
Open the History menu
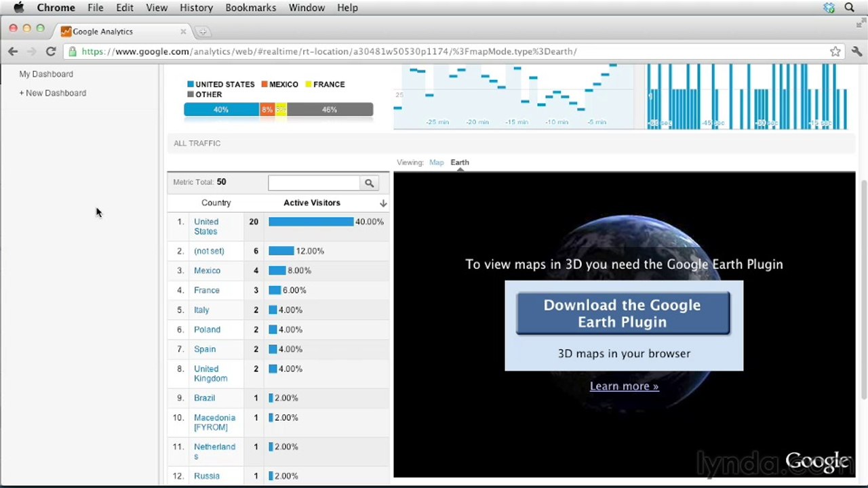pyautogui.click(x=197, y=7)
